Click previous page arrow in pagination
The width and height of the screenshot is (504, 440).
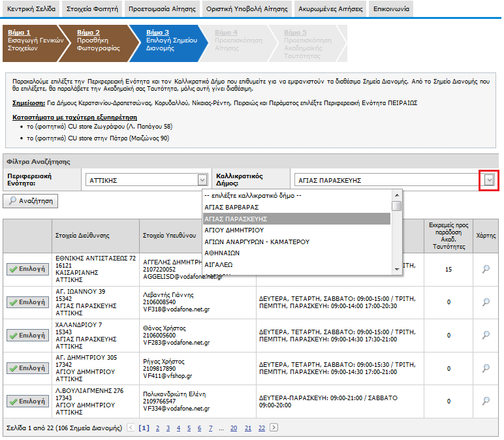(x=131, y=428)
